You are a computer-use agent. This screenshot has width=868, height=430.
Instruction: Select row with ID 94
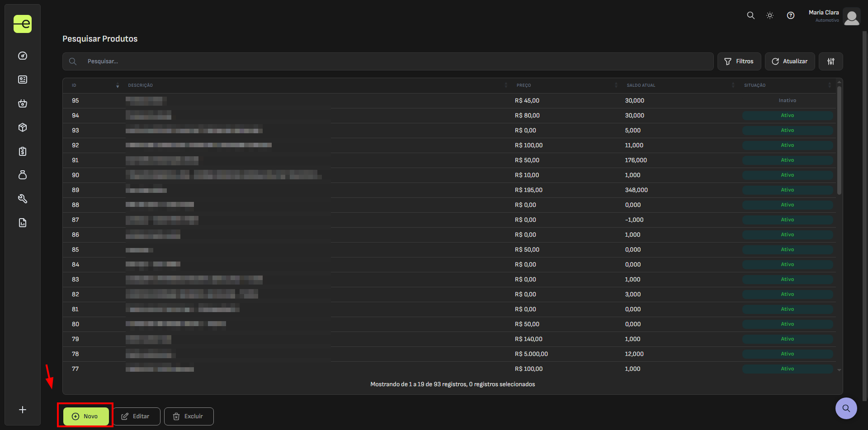[449, 116]
